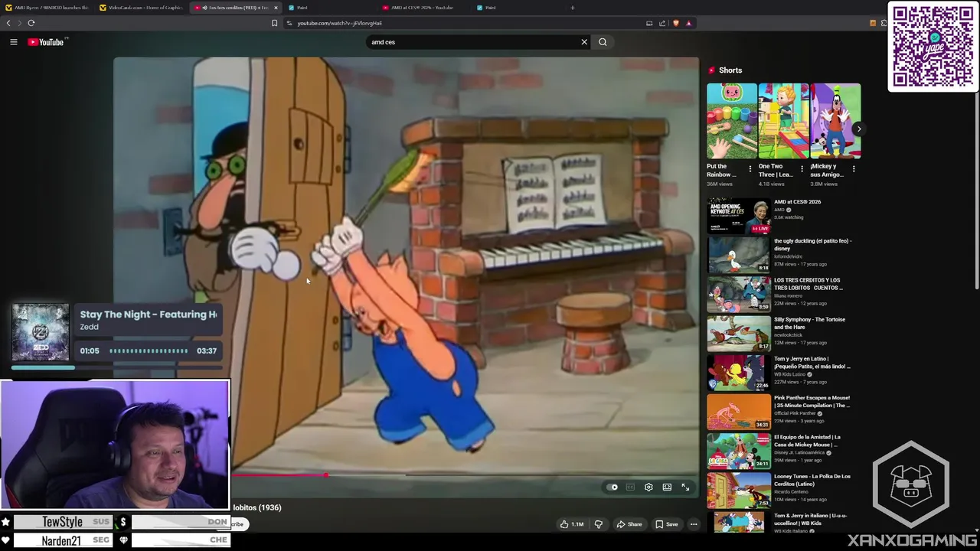Open options for 'One Two Three' short
This screenshot has width=980, height=551.
pos(802,169)
